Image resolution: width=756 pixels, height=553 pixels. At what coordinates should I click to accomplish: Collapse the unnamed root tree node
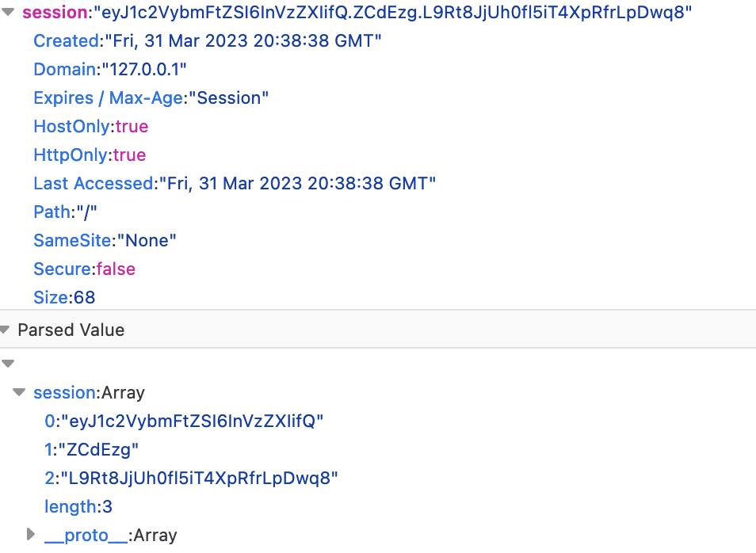coord(8,364)
